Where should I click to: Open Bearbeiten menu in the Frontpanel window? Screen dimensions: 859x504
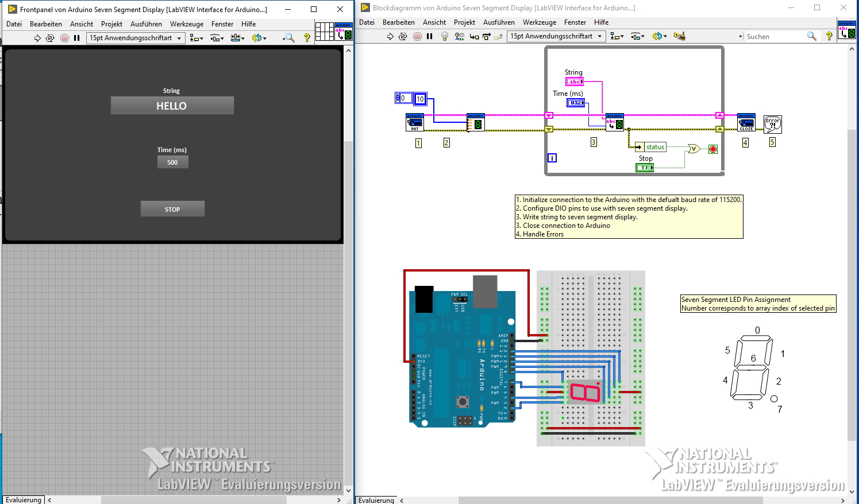tap(46, 24)
